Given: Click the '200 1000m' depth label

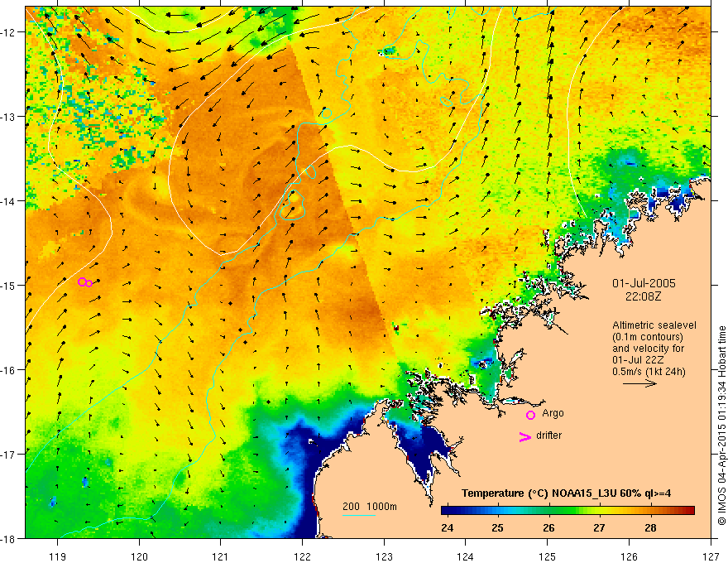Looking at the screenshot, I should click(370, 507).
